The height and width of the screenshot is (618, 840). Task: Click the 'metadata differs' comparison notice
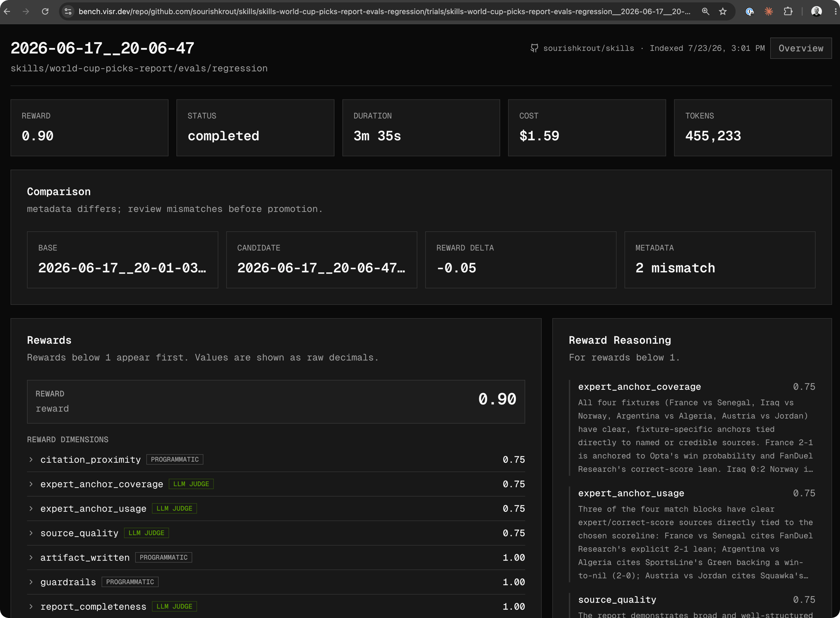click(175, 209)
